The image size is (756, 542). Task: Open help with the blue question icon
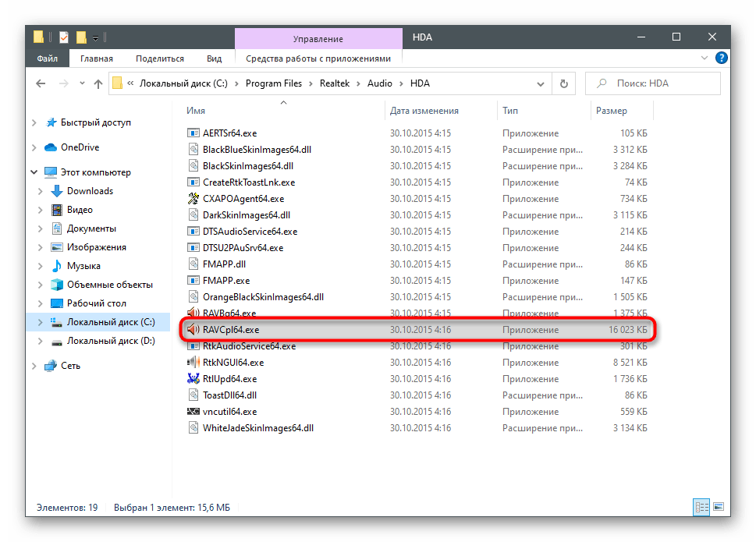[x=722, y=58]
